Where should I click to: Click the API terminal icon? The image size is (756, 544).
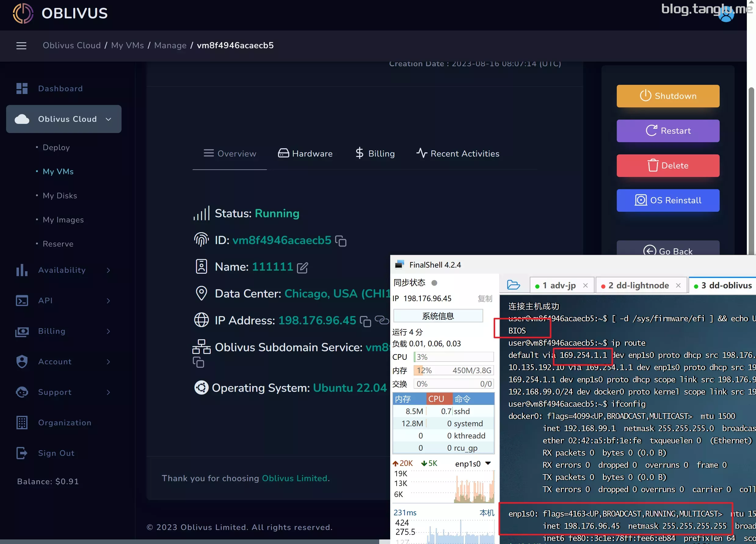click(22, 301)
